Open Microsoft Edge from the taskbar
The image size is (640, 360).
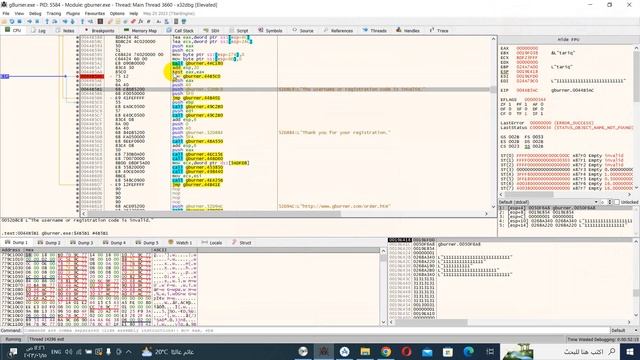(468, 351)
